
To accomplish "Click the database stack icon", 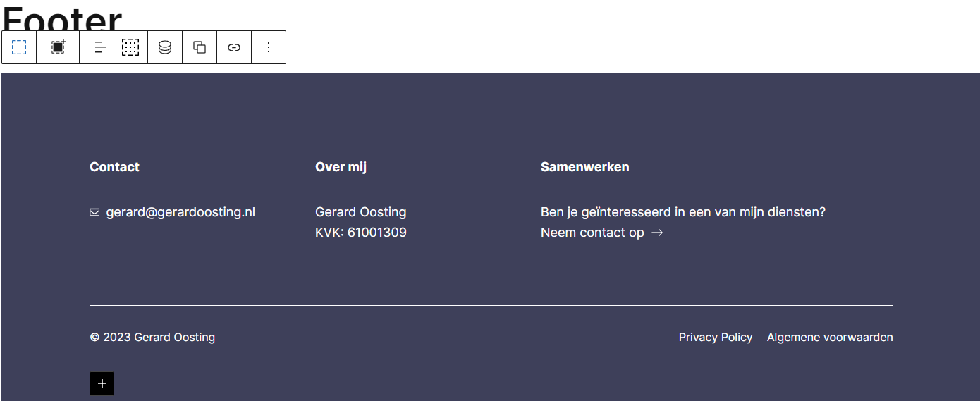I will point(165,47).
